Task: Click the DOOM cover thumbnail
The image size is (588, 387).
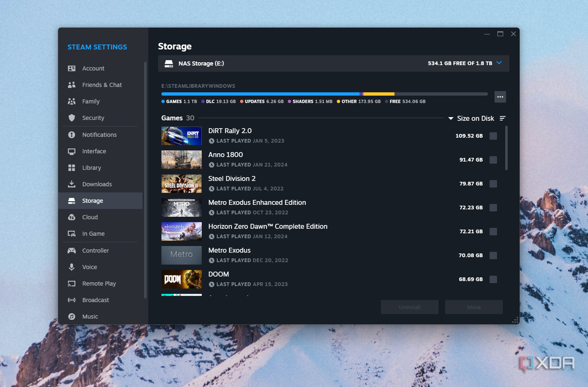Action: [182, 279]
